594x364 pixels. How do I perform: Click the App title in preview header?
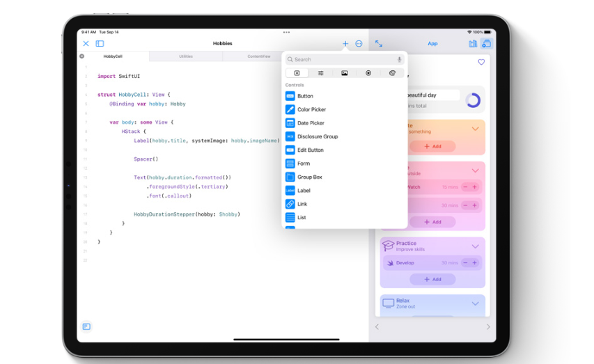click(x=432, y=44)
